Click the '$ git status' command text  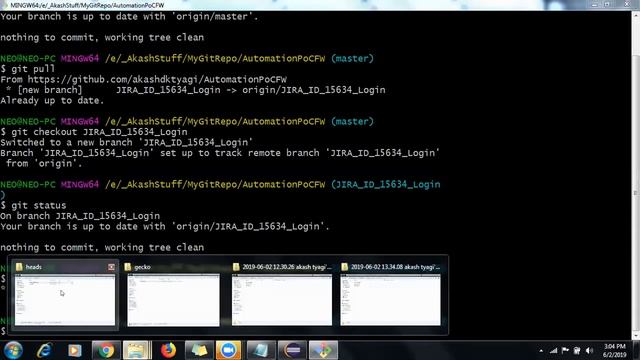[x=33, y=205]
